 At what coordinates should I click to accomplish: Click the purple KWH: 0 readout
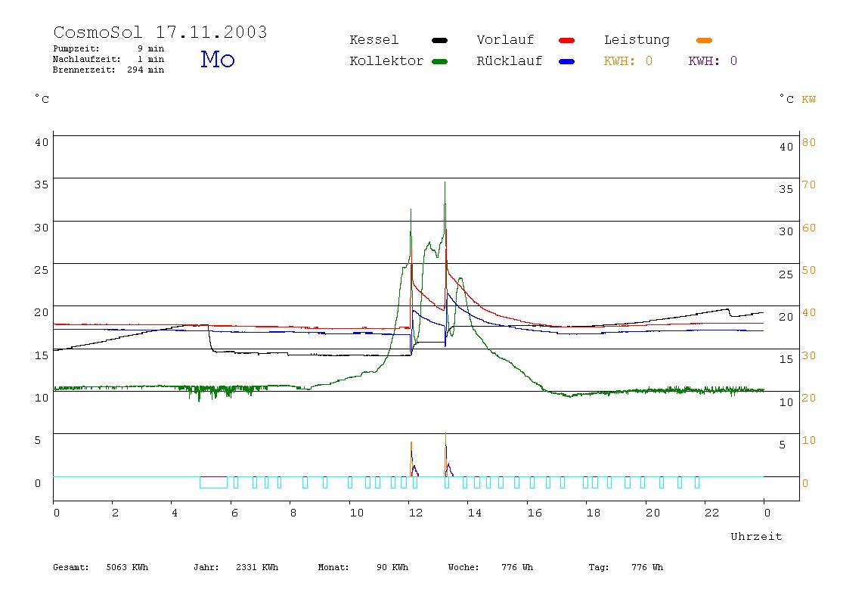click(x=712, y=61)
